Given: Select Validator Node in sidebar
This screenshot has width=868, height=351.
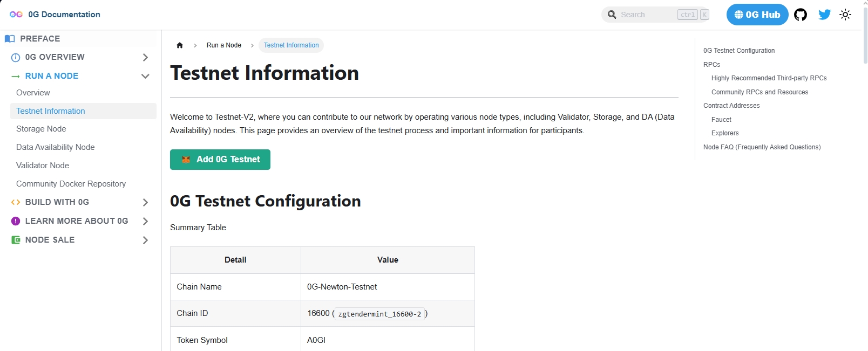Looking at the screenshot, I should tap(43, 166).
